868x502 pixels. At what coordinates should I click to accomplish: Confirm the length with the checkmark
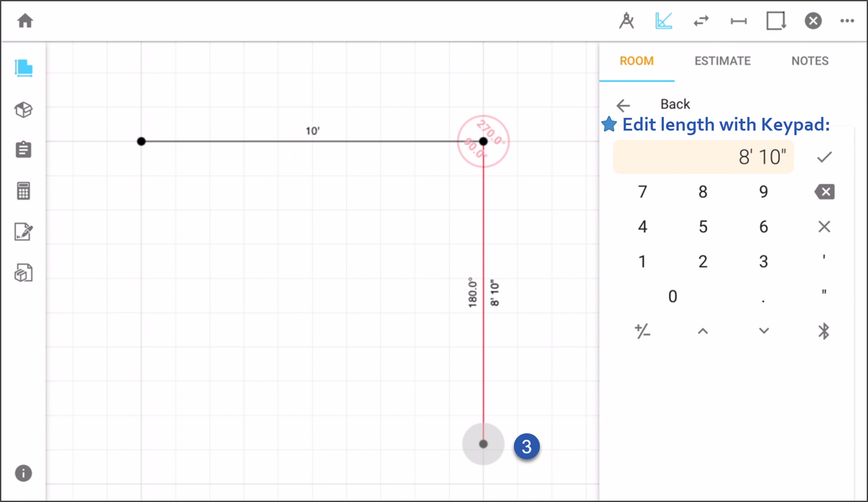(x=824, y=157)
